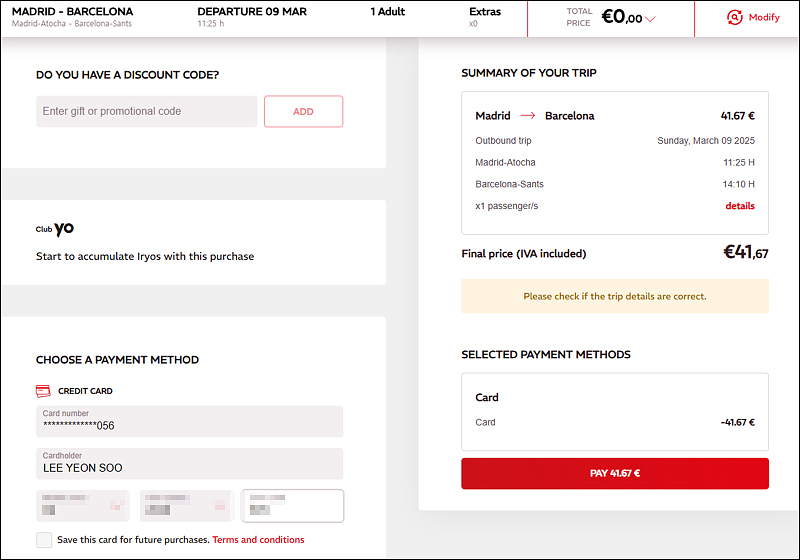Click the second blurred expiry field
The height and width of the screenshot is (560, 800).
[x=186, y=505]
